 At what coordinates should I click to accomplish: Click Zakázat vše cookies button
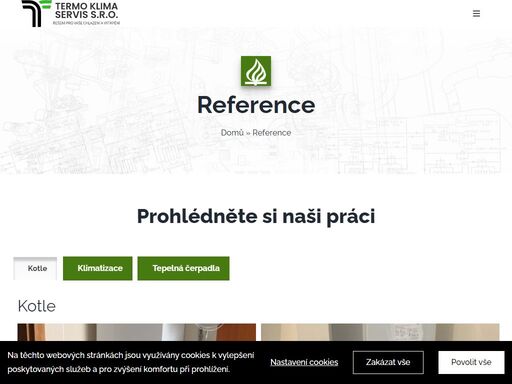point(388,362)
